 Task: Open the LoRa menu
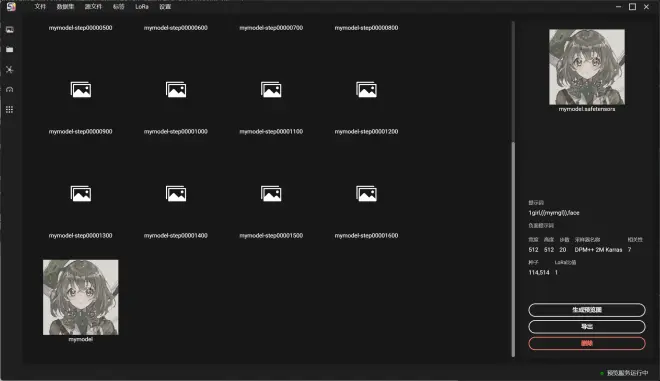click(x=142, y=7)
